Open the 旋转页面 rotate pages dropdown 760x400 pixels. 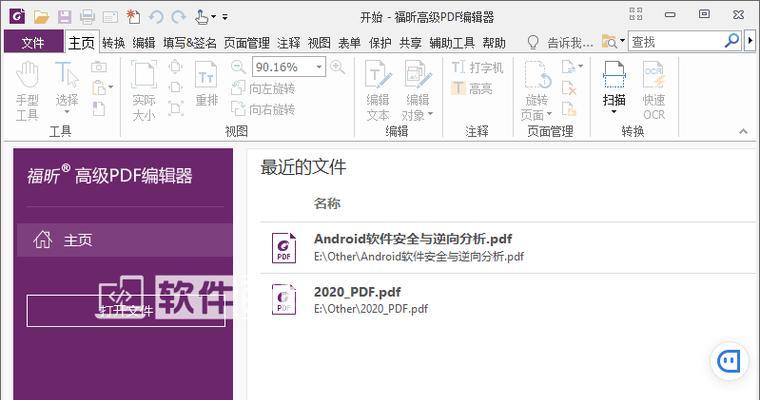(537, 90)
